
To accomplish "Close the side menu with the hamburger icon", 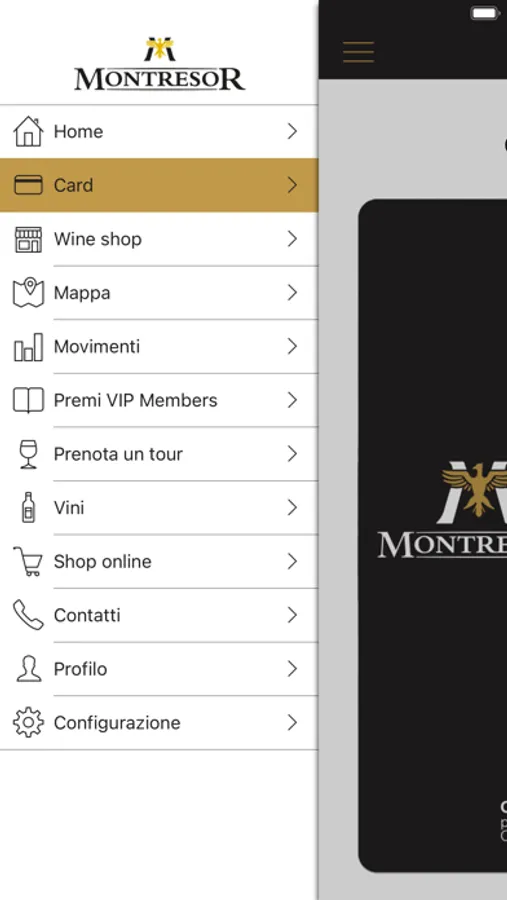I will [x=358, y=52].
